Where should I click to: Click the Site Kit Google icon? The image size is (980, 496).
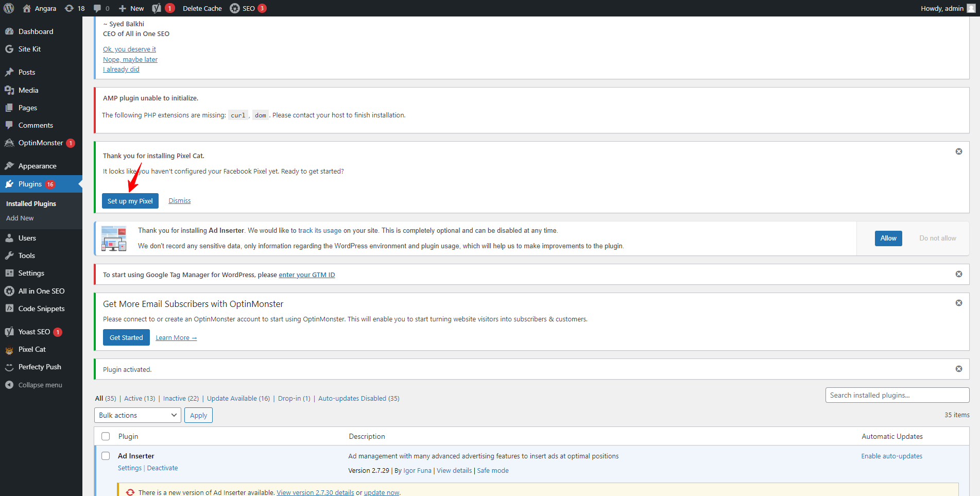[x=9, y=49]
